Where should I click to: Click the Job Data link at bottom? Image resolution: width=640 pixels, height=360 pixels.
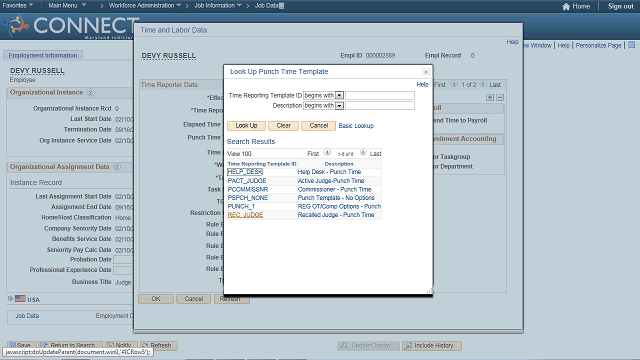[x=27, y=316]
